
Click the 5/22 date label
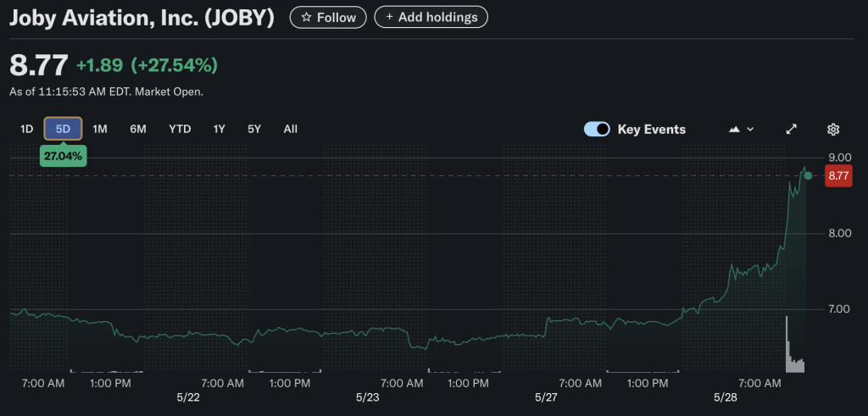coord(188,397)
